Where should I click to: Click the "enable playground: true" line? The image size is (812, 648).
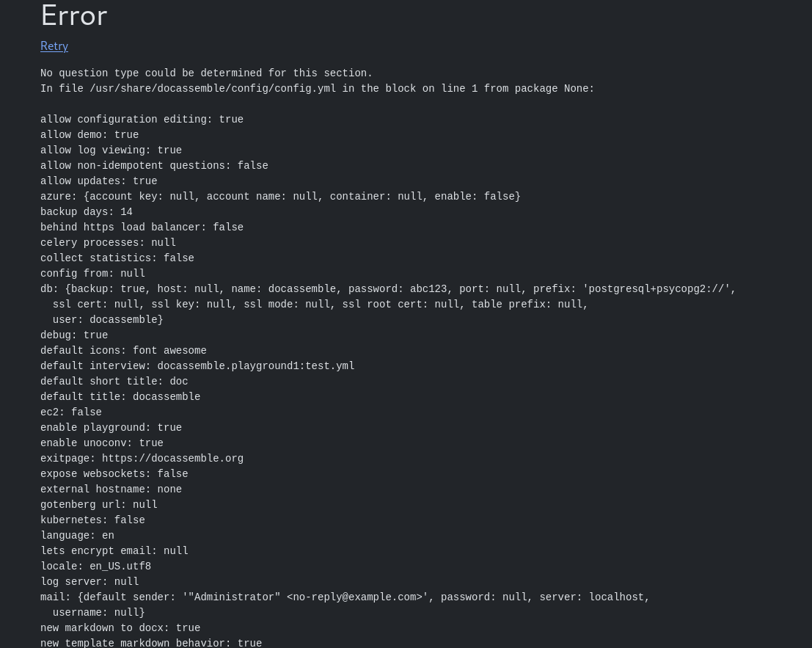coord(111,428)
